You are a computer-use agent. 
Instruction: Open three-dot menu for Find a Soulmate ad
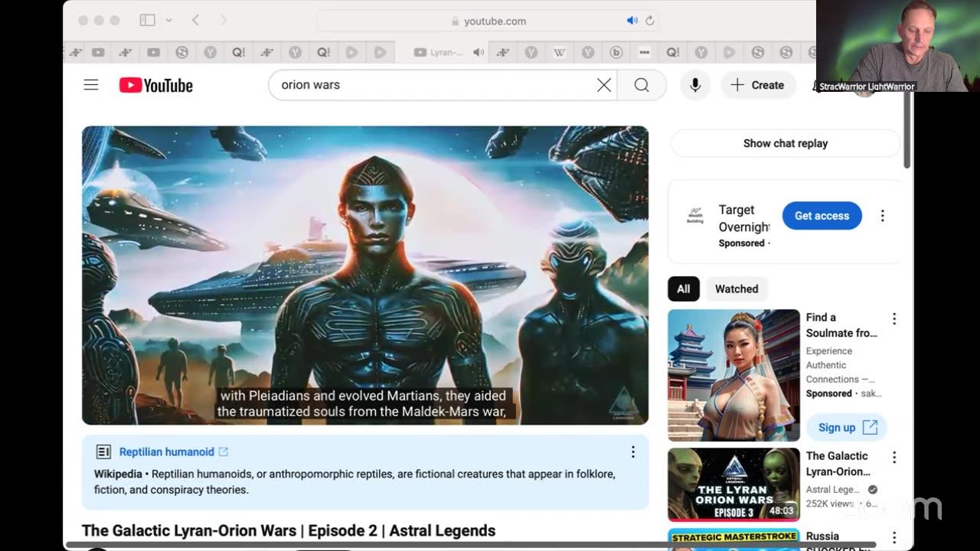click(893, 318)
